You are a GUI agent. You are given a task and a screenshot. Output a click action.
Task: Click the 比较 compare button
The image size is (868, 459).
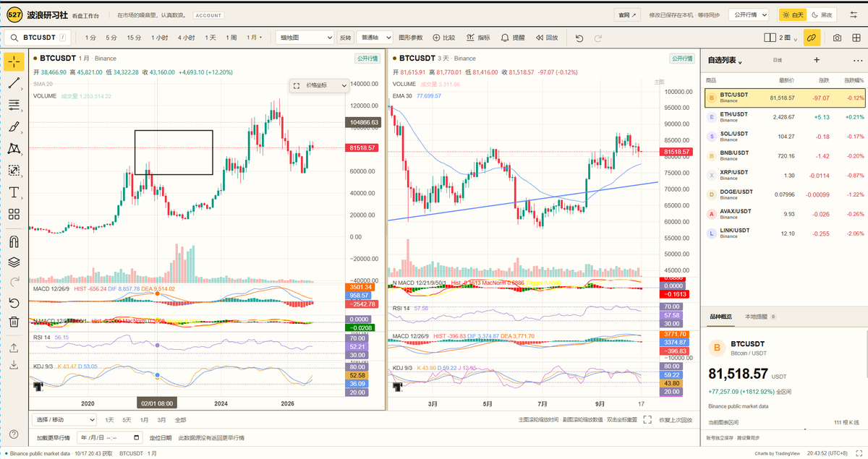(x=444, y=38)
